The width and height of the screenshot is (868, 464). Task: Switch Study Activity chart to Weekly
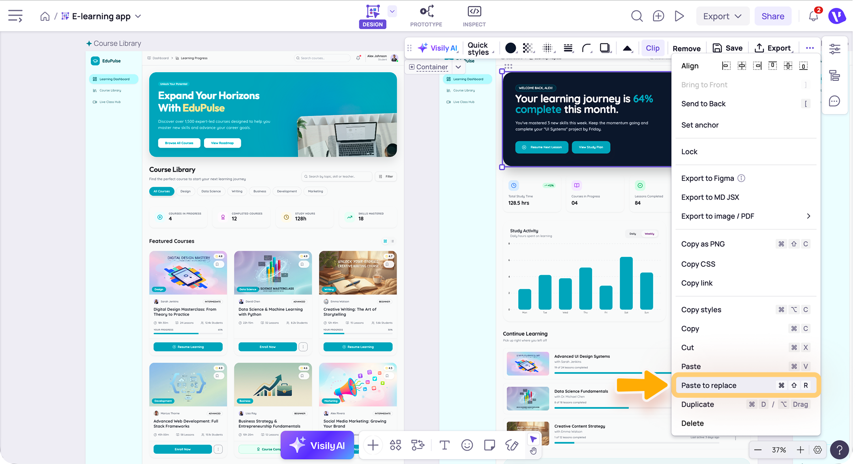tap(649, 234)
